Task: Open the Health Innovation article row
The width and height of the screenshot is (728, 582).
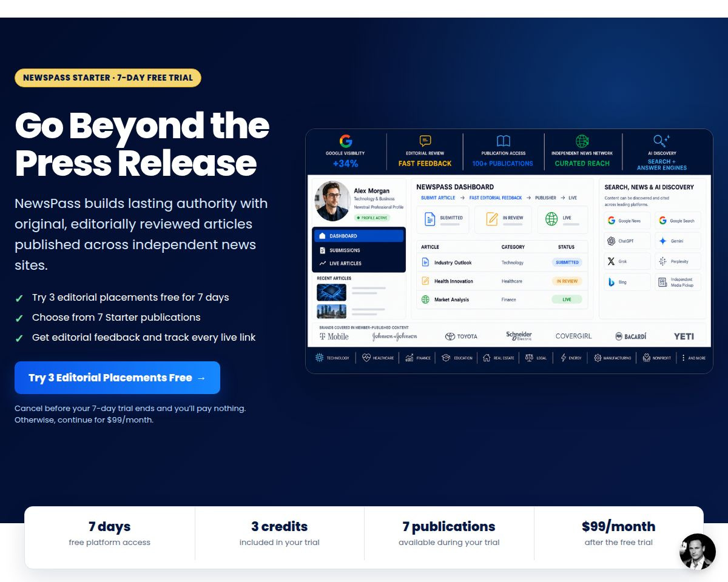Action: [502, 281]
